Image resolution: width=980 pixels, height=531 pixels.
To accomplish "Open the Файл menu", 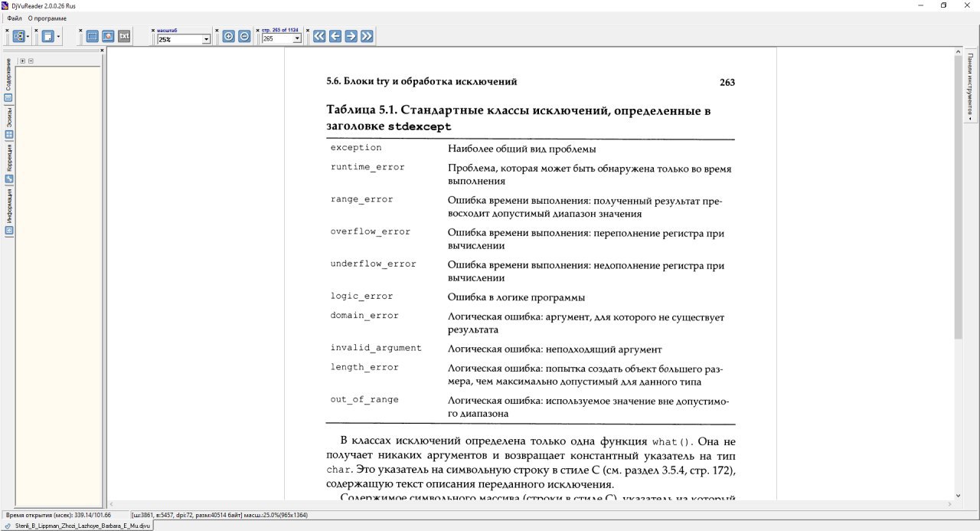I will (15, 18).
